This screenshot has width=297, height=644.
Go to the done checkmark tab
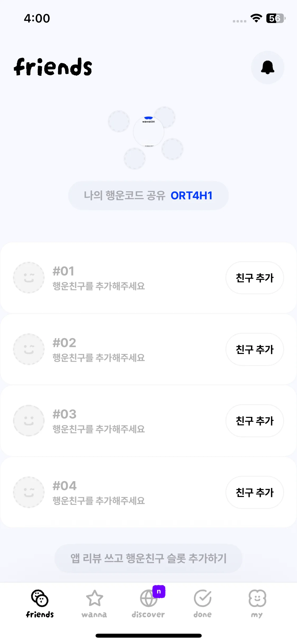point(202,599)
